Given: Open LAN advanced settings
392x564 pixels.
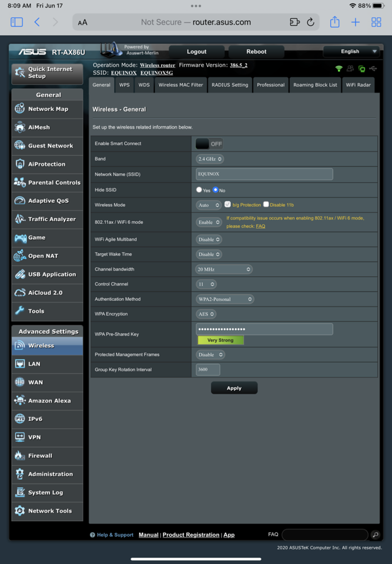Looking at the screenshot, I should pos(47,364).
